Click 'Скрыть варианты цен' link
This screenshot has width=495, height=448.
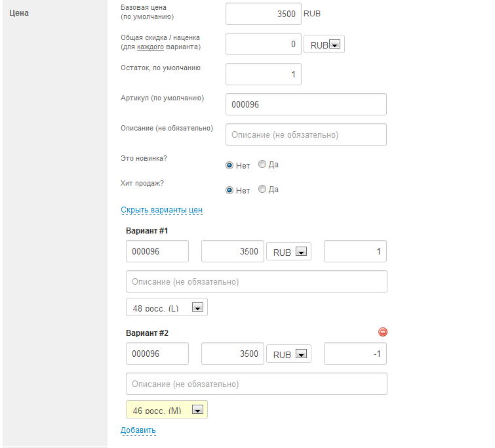(x=161, y=210)
